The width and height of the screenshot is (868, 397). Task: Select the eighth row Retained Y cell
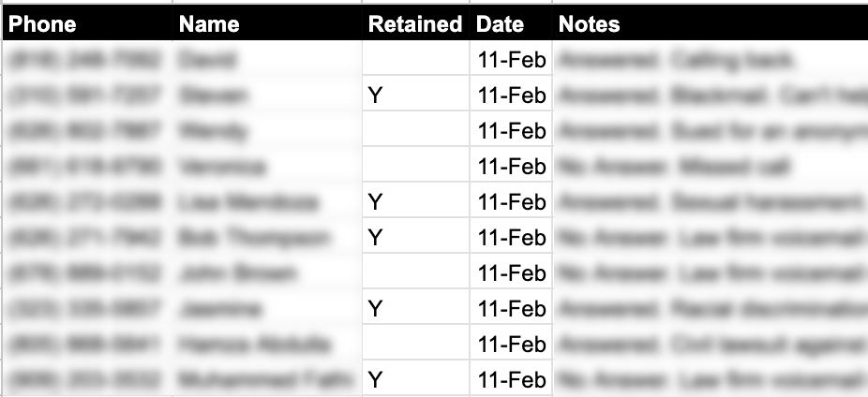(x=416, y=306)
